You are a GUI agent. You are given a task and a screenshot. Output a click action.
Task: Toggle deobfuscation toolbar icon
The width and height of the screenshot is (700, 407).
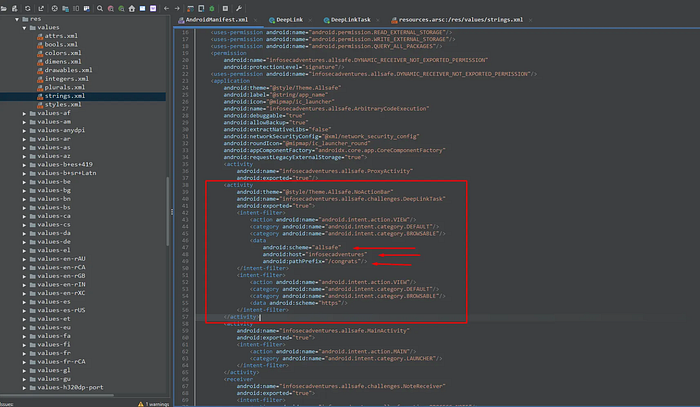pos(191,8)
